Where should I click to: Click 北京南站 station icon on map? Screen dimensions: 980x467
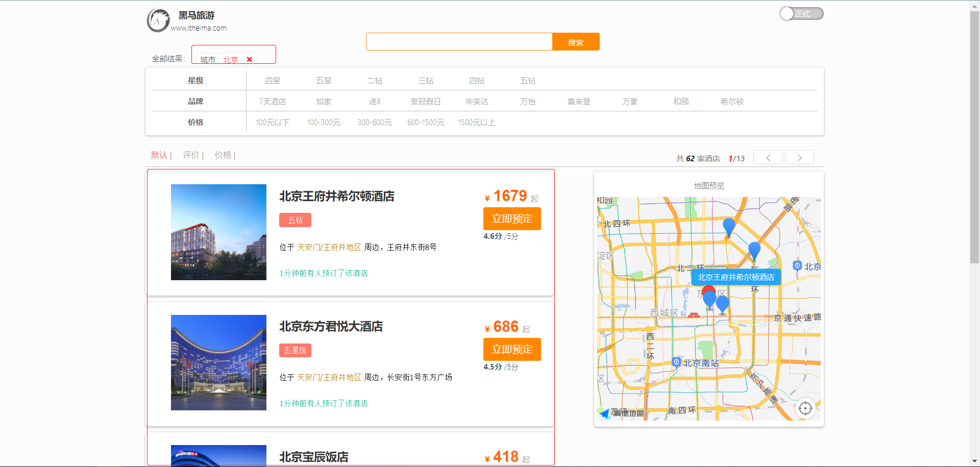pos(676,362)
